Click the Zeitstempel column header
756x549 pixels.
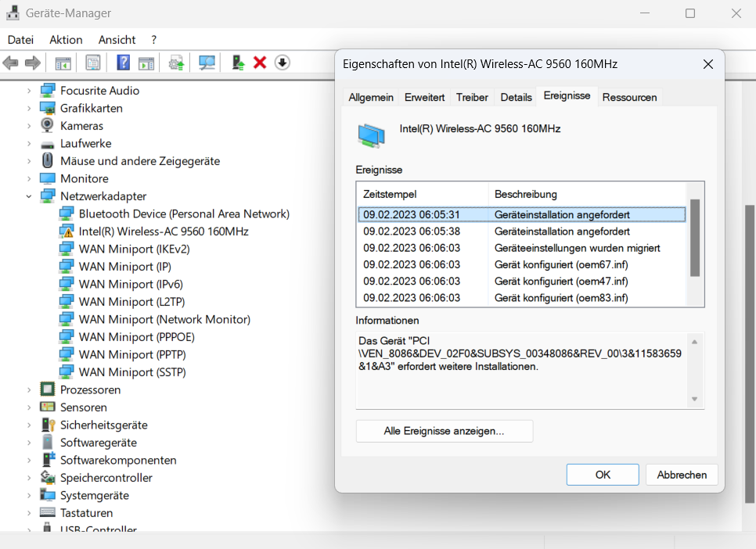(x=423, y=194)
